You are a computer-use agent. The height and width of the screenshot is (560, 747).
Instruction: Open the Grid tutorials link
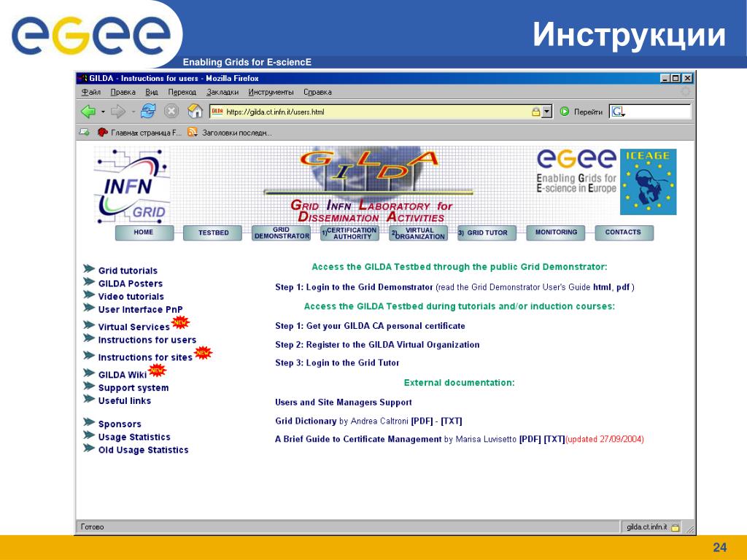tap(128, 271)
